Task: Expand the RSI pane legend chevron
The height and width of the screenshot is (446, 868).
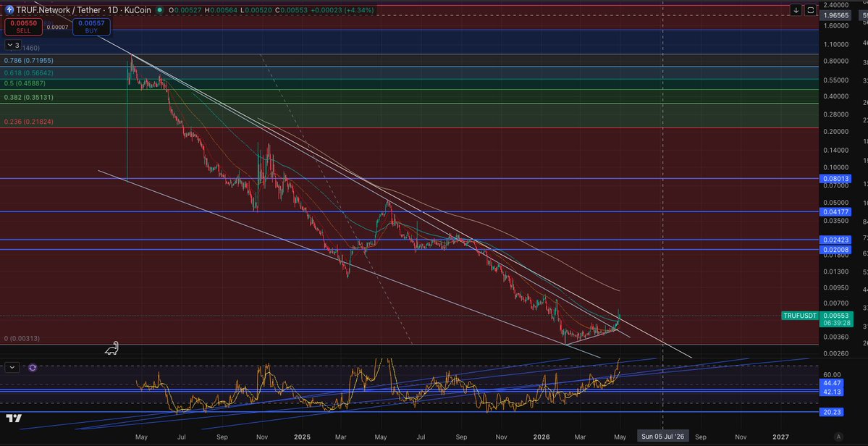Action: tap(12, 367)
